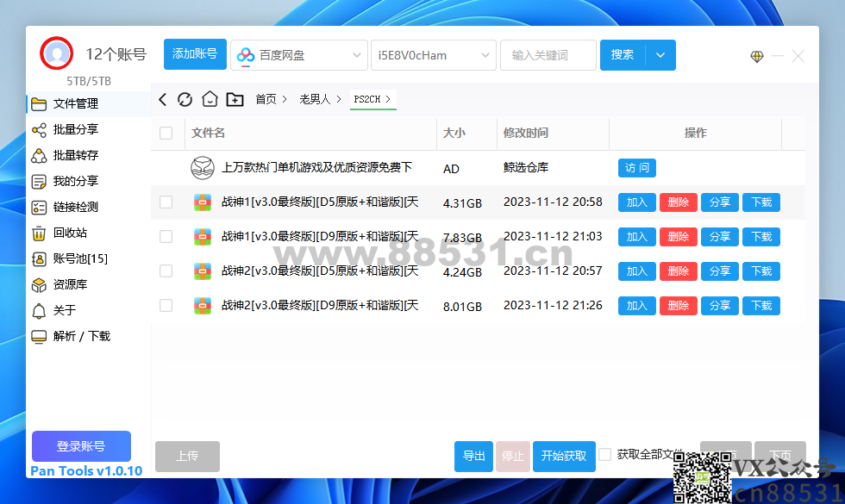Image resolution: width=845 pixels, height=504 pixels.
Task: Click archive icon of 战神1 D5 file
Action: pos(203,202)
